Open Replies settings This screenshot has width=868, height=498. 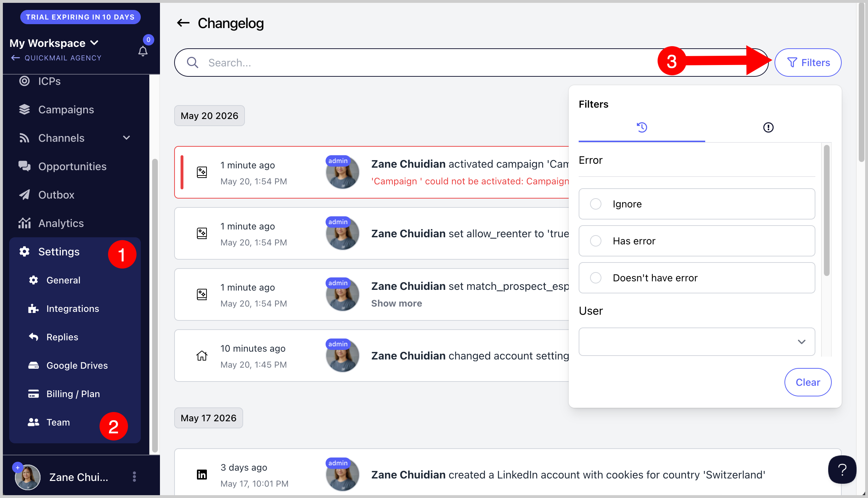62,337
